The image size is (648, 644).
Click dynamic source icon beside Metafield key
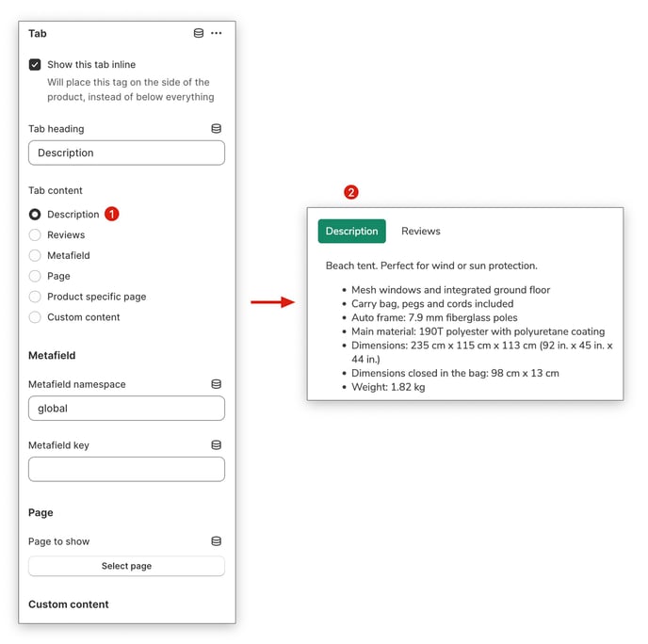coord(217,445)
